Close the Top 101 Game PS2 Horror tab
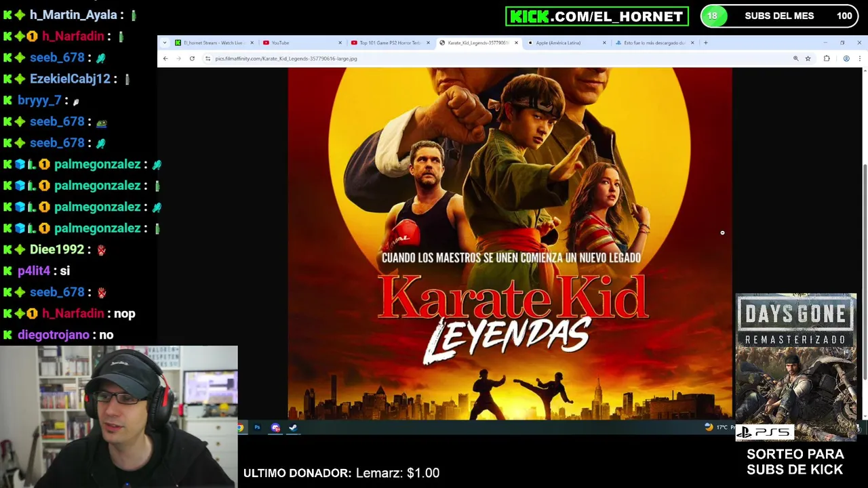 pyautogui.click(x=428, y=43)
